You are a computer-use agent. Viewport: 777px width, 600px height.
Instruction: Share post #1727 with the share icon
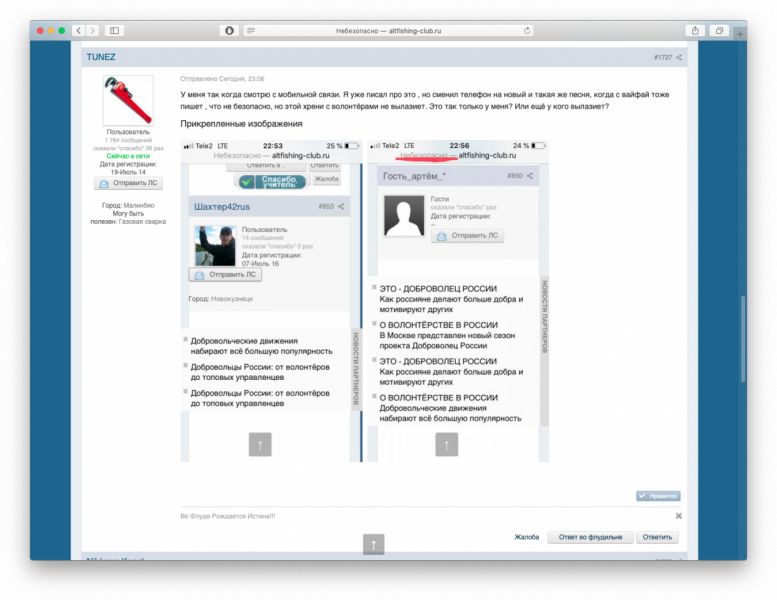[679, 57]
